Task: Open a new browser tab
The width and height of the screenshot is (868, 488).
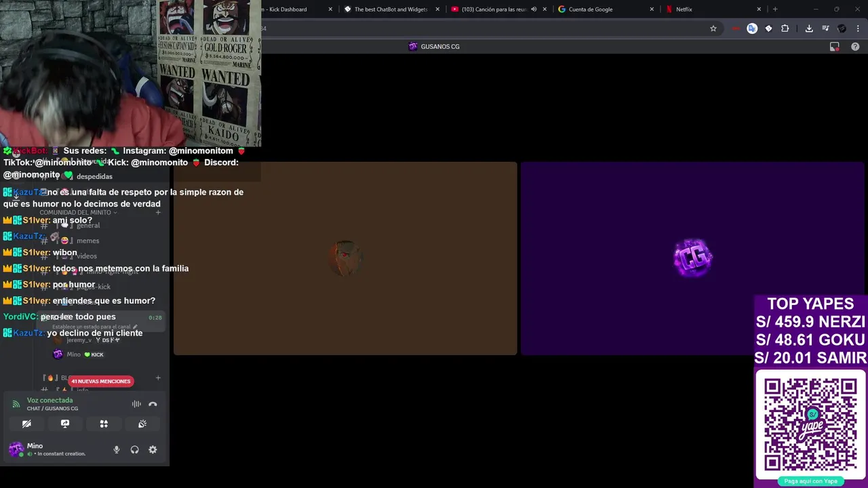Action: click(x=775, y=9)
